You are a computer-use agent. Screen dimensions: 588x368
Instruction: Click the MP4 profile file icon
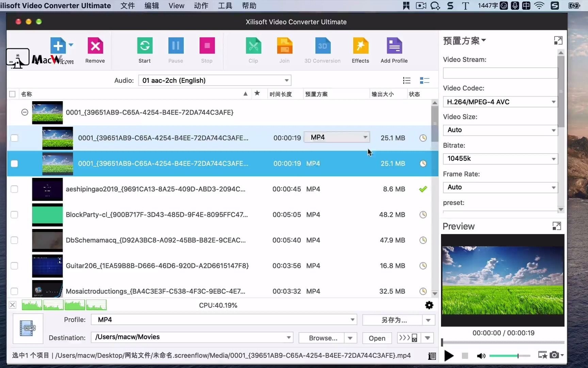pos(28,328)
